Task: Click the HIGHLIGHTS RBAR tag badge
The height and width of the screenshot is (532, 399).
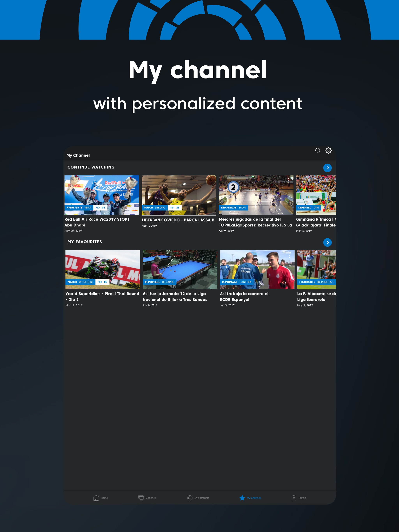Action: (79, 208)
